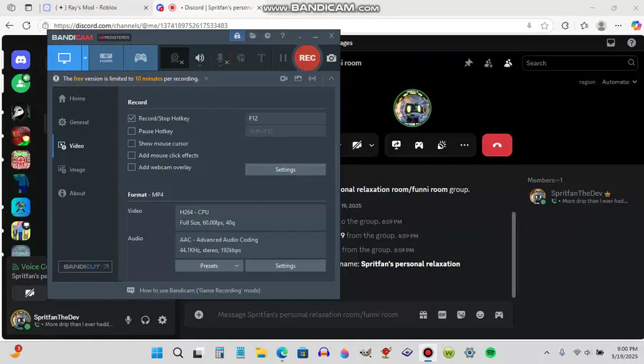Click the lock icon in Bandicam title bar
Image resolution: width=644 pixels, height=364 pixels.
237,36
